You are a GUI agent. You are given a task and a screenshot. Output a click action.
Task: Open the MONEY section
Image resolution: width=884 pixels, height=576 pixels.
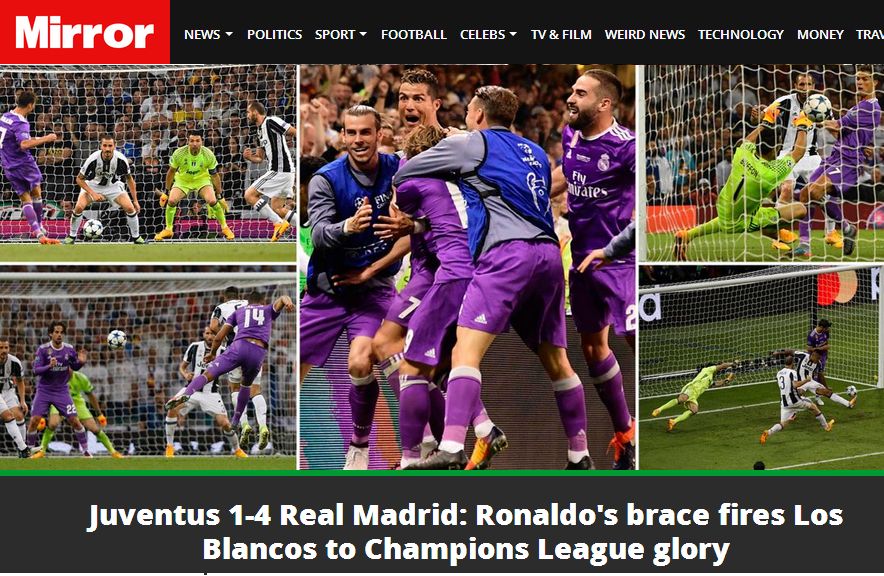820,34
